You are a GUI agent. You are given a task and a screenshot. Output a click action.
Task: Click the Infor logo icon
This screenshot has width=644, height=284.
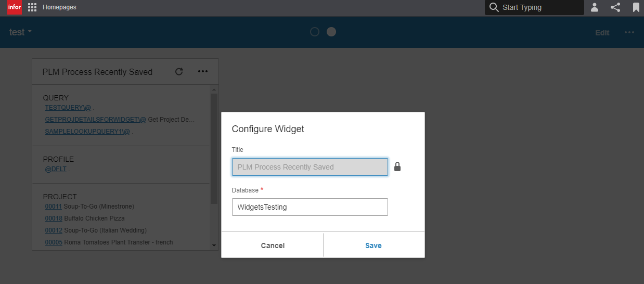point(15,7)
